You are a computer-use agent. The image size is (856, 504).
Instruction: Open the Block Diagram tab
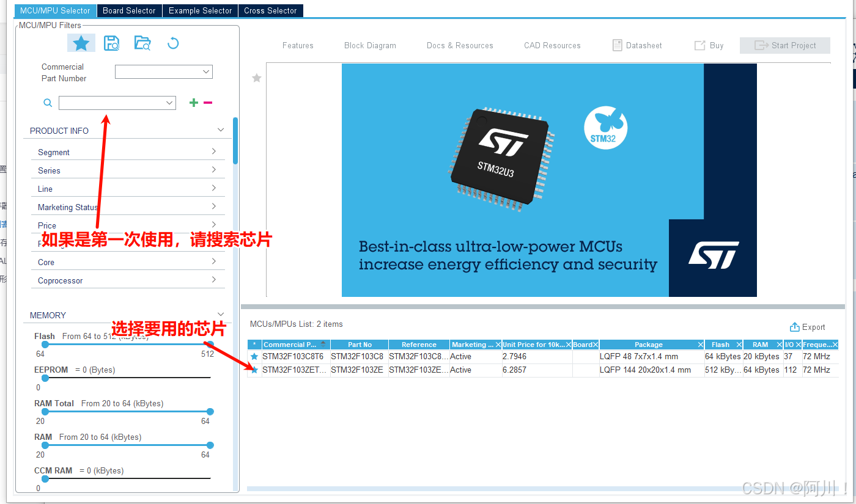tap(370, 45)
